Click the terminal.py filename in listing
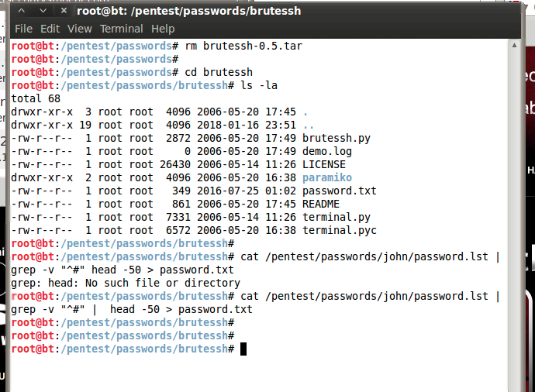This screenshot has width=535, height=392. coord(337,217)
